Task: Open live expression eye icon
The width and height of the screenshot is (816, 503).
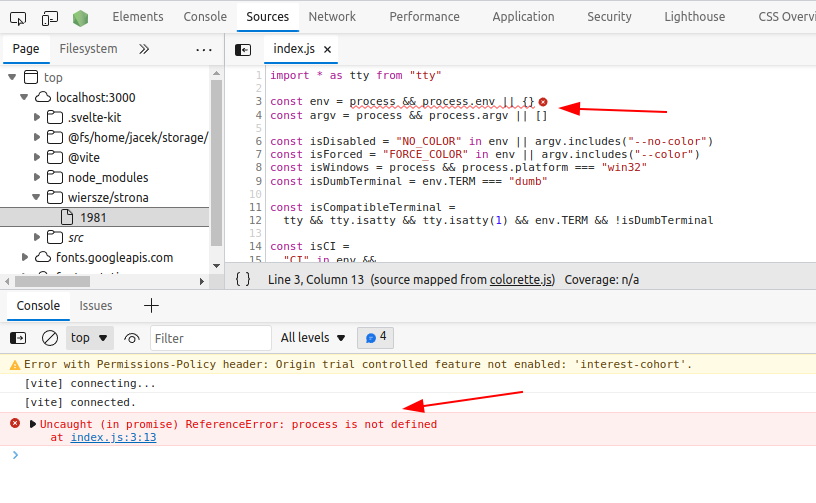Action: tap(132, 339)
